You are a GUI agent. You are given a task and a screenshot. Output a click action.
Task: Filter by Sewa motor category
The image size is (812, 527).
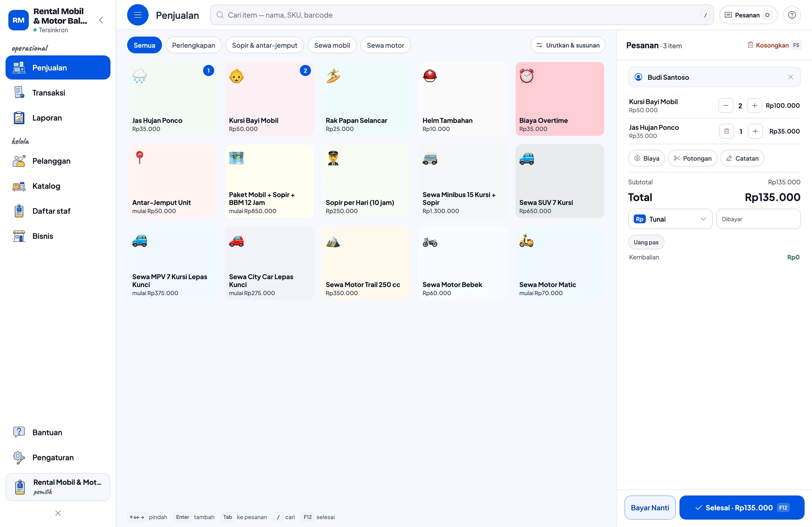click(385, 45)
